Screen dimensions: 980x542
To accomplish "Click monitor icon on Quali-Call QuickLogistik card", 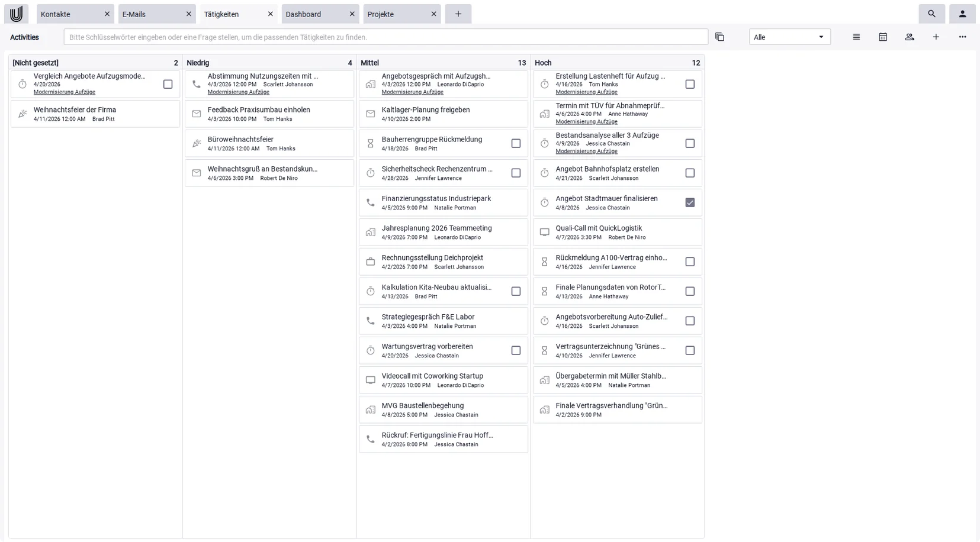I will (545, 232).
